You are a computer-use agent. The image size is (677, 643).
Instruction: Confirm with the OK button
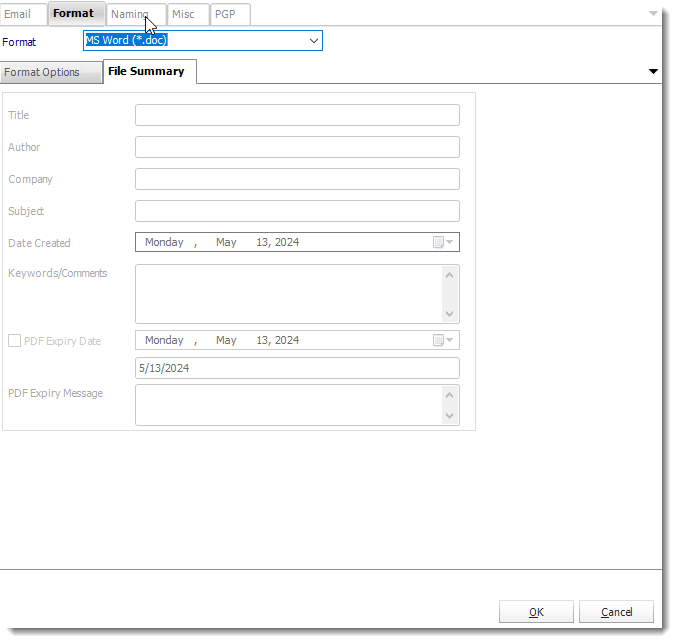coord(536,611)
